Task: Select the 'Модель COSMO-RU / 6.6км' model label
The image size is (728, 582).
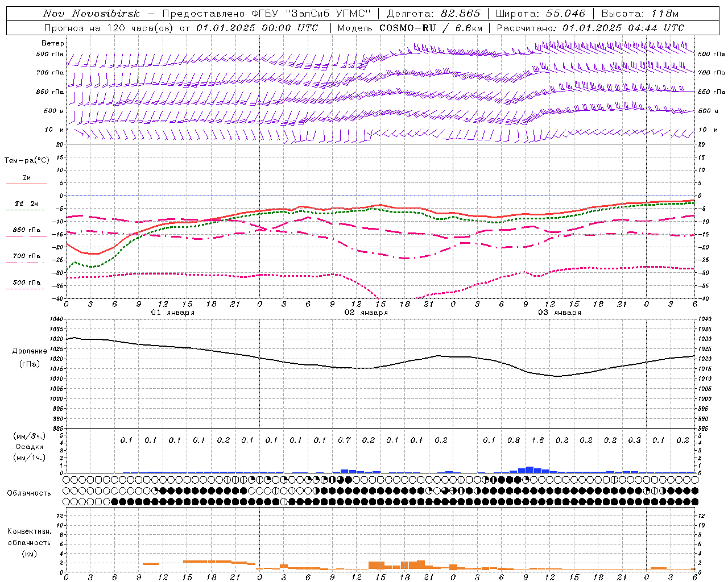Action: [409, 28]
